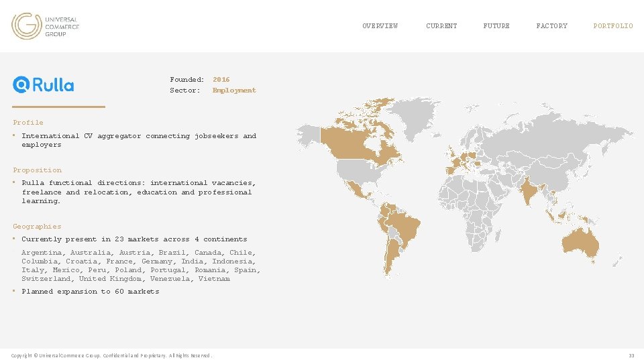This screenshot has height=362, width=644.
Task: Click the country list starting with Argentina
Action: tap(141, 265)
